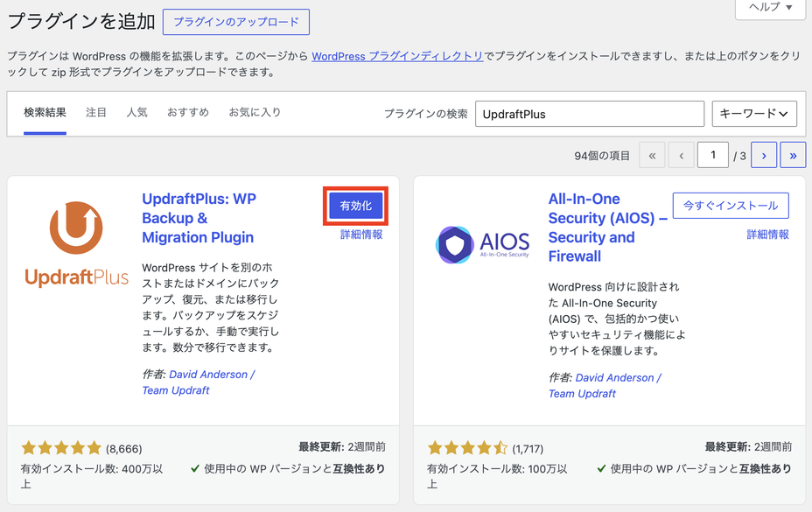Switch to the 注目 tab
This screenshot has height=512, width=812.
click(95, 112)
